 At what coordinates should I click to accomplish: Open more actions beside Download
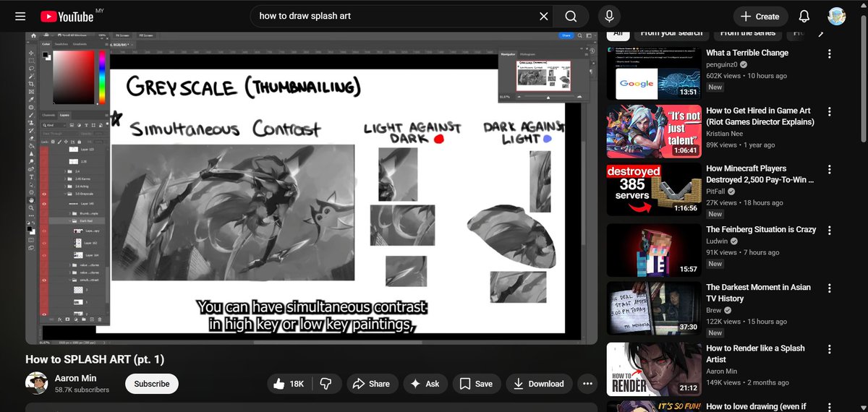tap(587, 384)
